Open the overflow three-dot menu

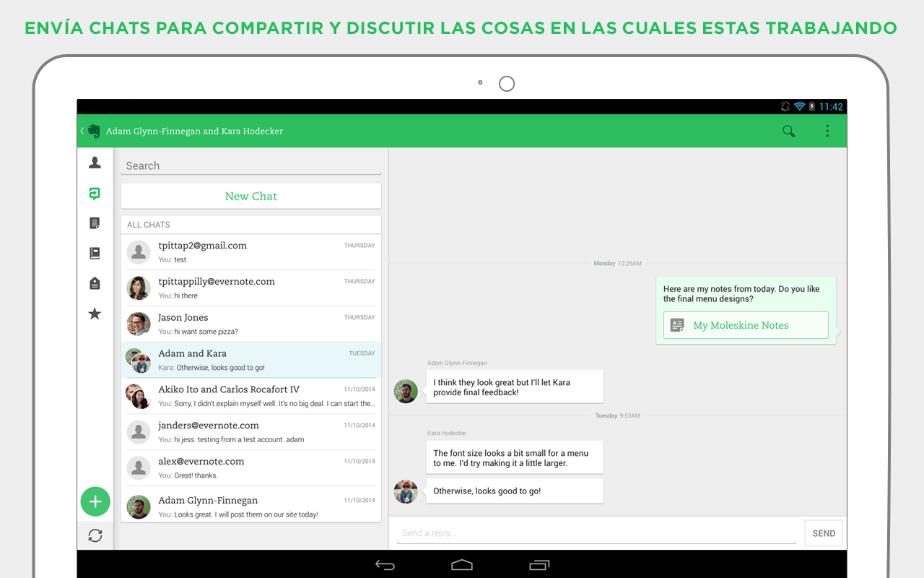tap(827, 131)
